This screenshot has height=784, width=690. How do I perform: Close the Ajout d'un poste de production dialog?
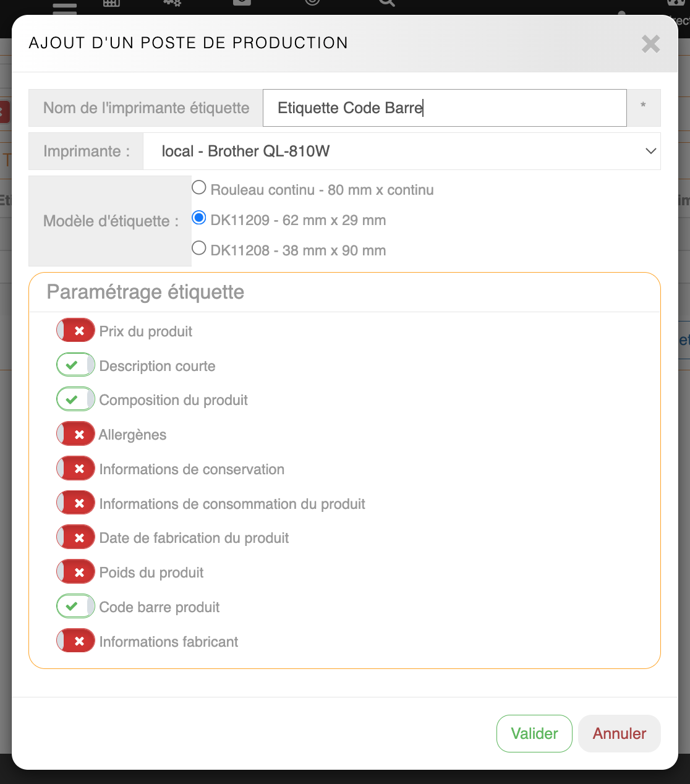(x=650, y=44)
